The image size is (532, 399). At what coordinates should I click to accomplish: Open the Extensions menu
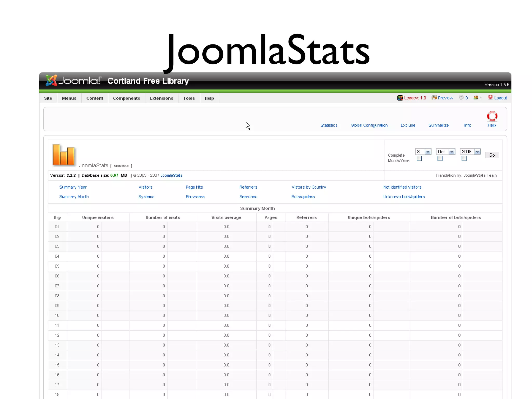click(162, 98)
